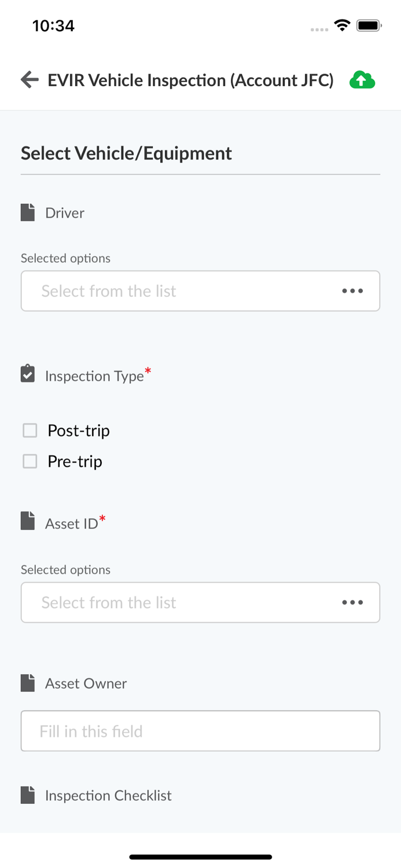401x868 pixels.
Task: Open the Asset ID selection dropdown
Action: tap(179, 602)
